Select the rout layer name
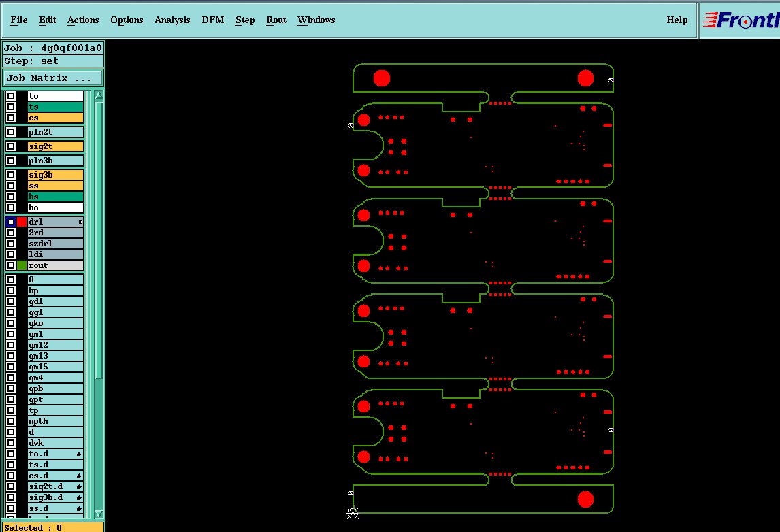Viewport: 780px width, 532px height. click(55, 265)
